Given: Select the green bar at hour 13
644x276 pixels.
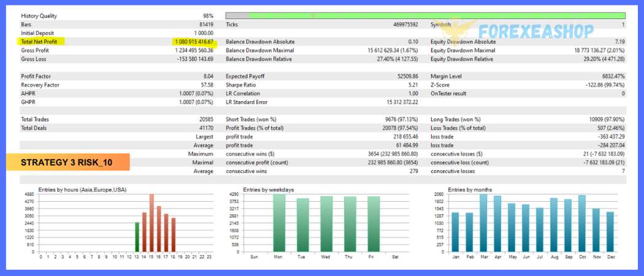Looking at the screenshot, I should 137,237.
